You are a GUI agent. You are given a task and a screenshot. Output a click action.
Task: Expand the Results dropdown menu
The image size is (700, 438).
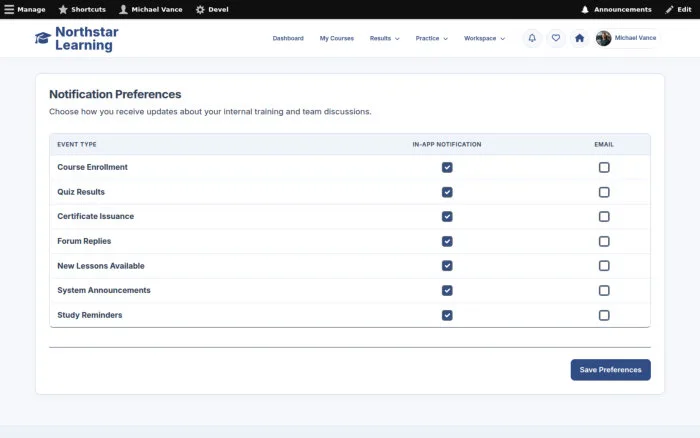[384, 38]
